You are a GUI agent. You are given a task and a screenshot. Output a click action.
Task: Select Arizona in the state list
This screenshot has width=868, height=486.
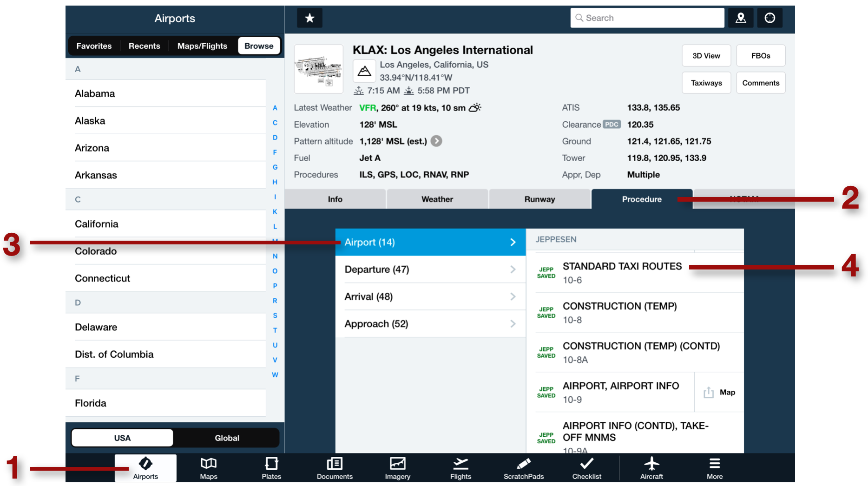(x=165, y=148)
